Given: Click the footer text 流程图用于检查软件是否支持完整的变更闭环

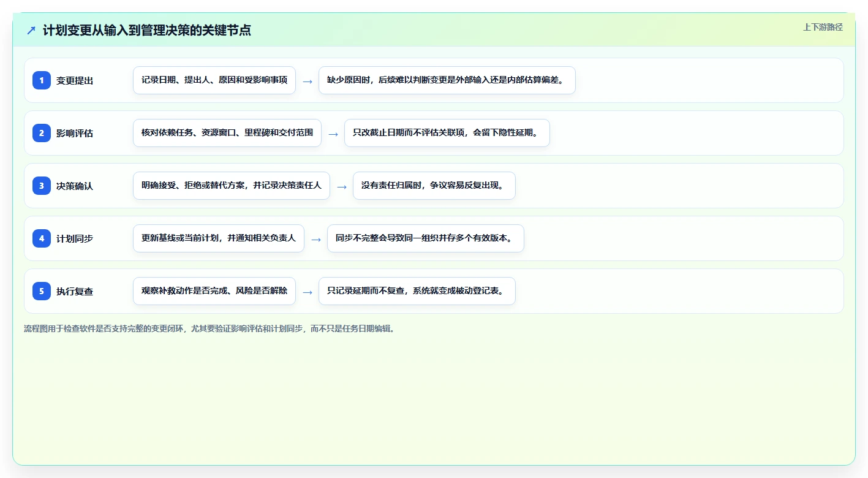Looking at the screenshot, I should pyautogui.click(x=209, y=328).
